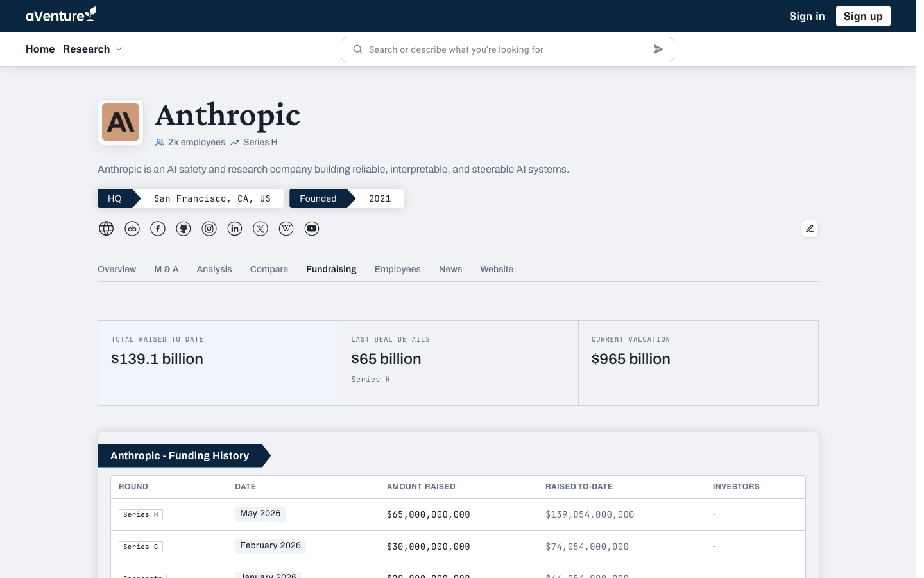Click the employees people icon

[x=160, y=143]
